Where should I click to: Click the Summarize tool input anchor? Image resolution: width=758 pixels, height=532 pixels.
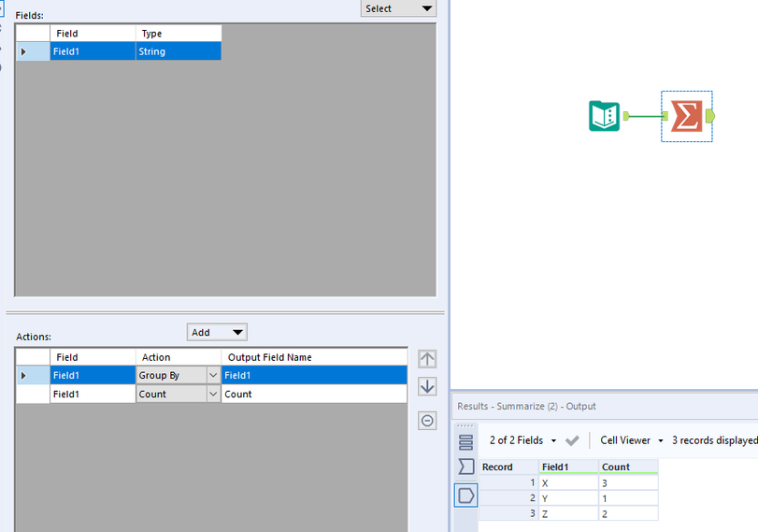coord(665,116)
